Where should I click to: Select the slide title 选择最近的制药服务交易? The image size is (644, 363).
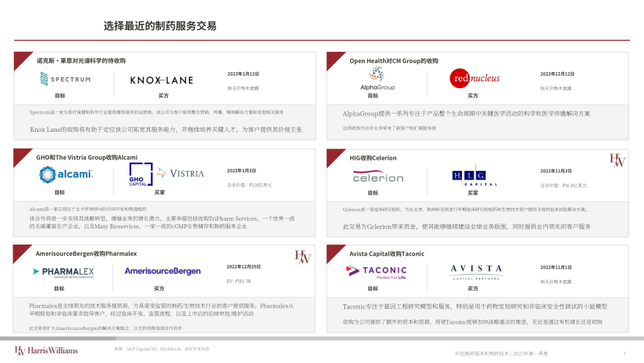click(160, 26)
